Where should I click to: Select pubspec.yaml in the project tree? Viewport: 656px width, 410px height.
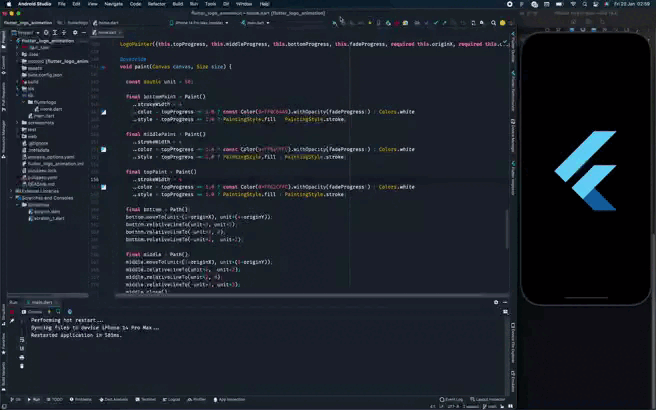pyautogui.click(x=40, y=177)
